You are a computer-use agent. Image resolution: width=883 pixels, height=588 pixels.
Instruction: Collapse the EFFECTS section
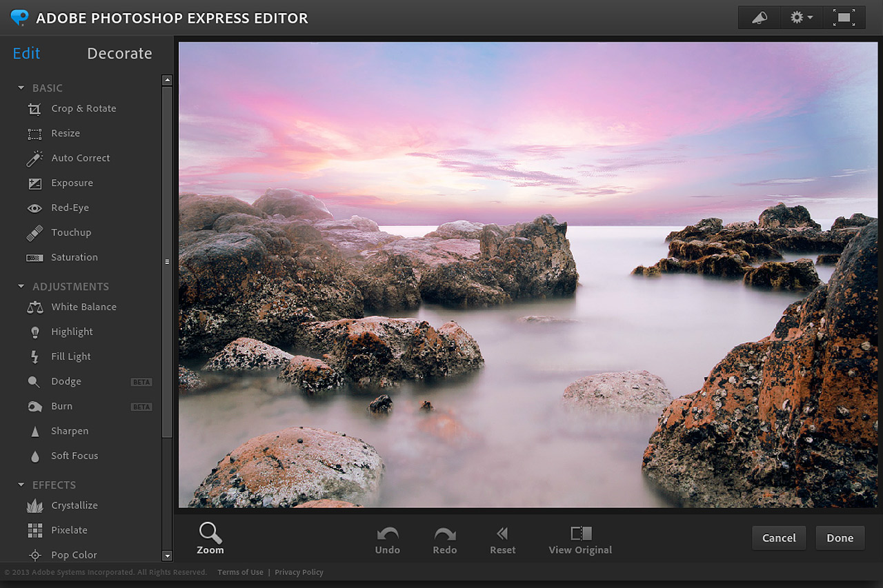point(20,485)
